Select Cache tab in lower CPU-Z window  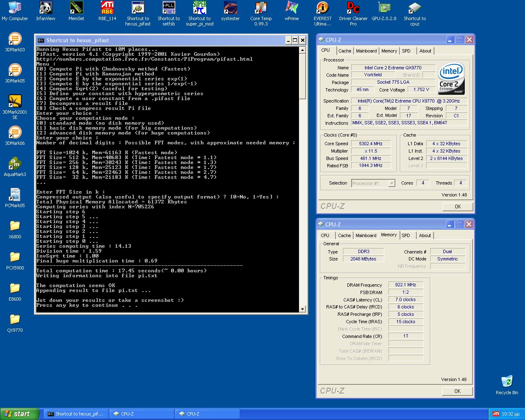click(x=344, y=235)
